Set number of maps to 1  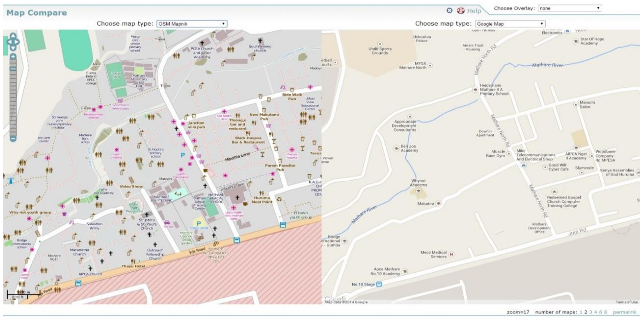(x=581, y=312)
